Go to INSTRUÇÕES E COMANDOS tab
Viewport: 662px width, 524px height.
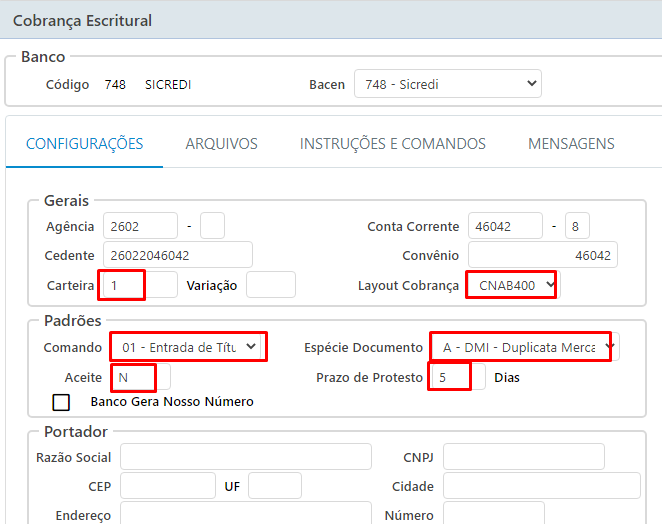pos(393,144)
